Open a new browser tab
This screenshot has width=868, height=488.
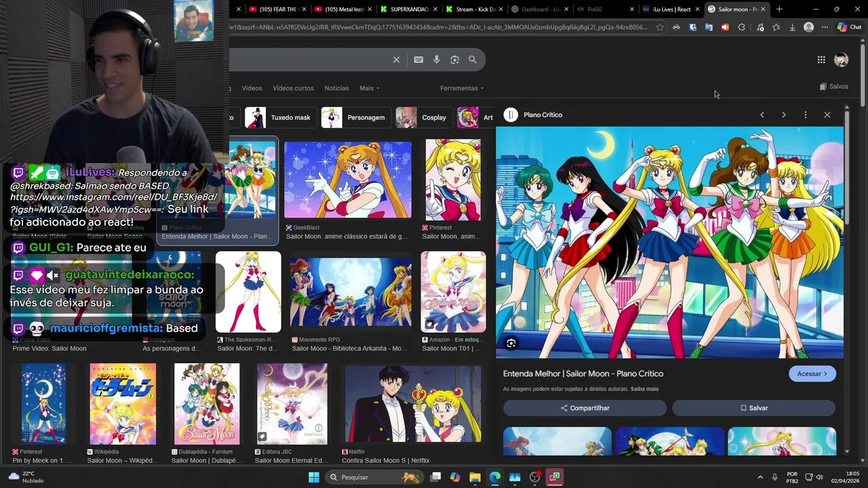779,9
